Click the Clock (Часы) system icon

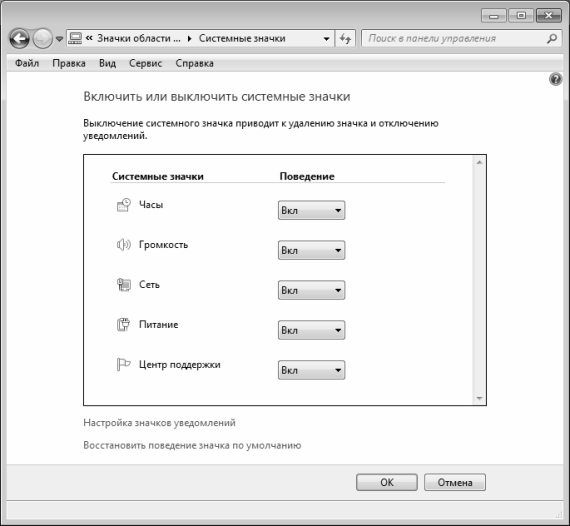(124, 205)
